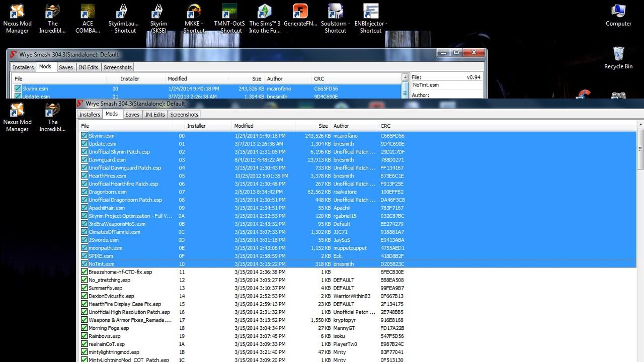Open lower Nexus Mod Manager icon
This screenshot has width=644, height=362.
17,117
